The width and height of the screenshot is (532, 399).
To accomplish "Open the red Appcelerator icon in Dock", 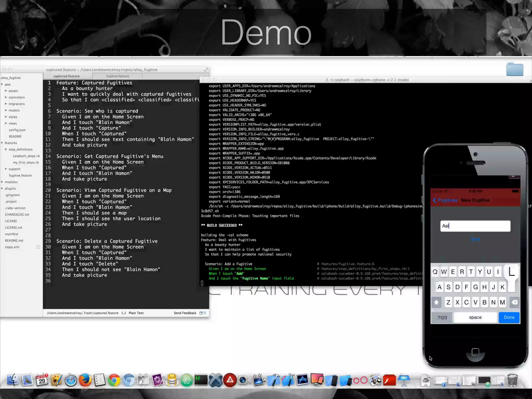I will click(230, 381).
